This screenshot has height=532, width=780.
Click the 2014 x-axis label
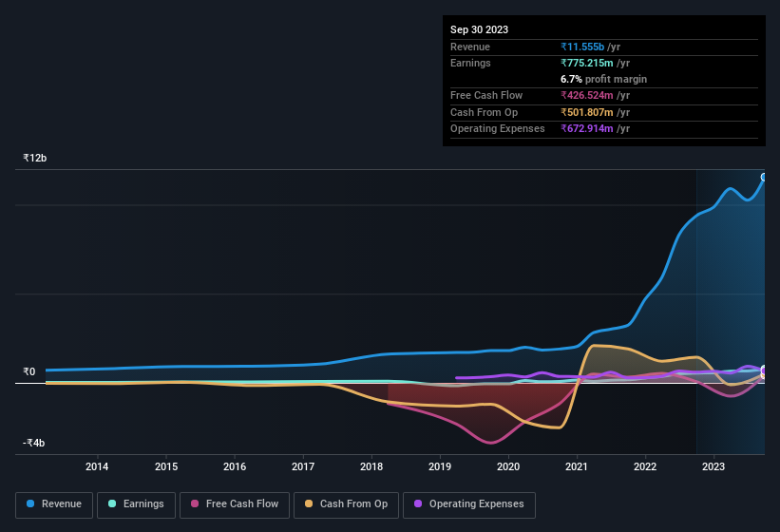[x=97, y=466]
